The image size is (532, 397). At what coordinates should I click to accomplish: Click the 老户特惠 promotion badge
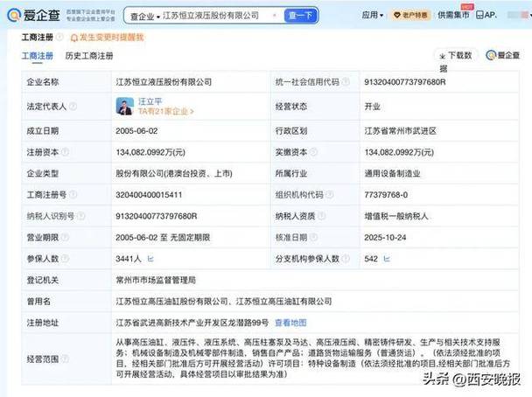(x=410, y=15)
